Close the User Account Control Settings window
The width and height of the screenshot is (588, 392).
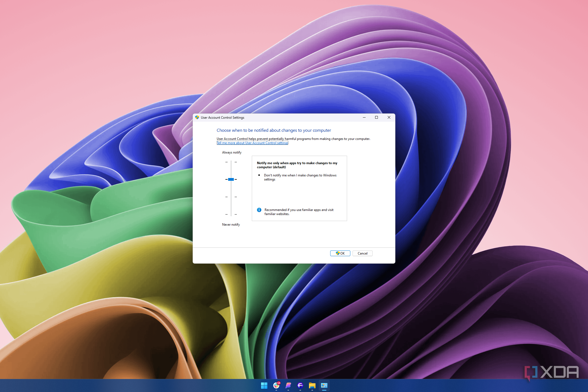[389, 118]
